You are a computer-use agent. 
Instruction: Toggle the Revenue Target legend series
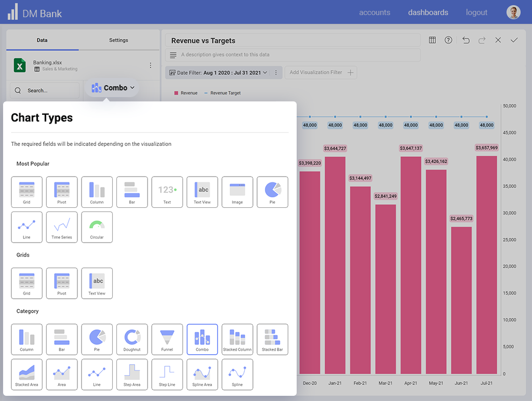[x=222, y=93]
